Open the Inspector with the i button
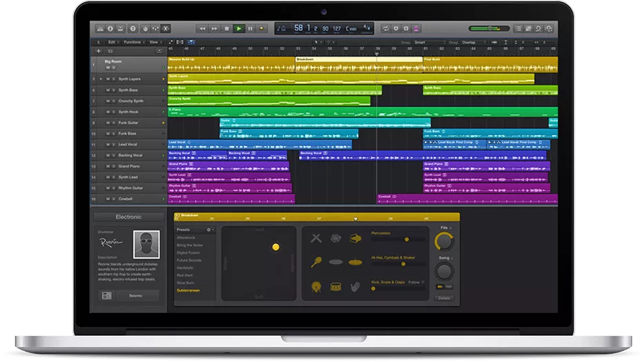 pyautogui.click(x=110, y=29)
